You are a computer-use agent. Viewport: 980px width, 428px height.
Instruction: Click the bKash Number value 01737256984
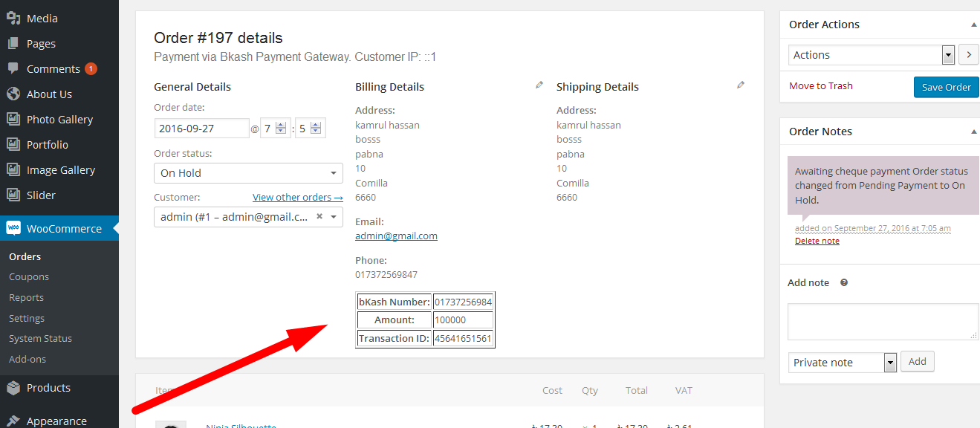[464, 302]
